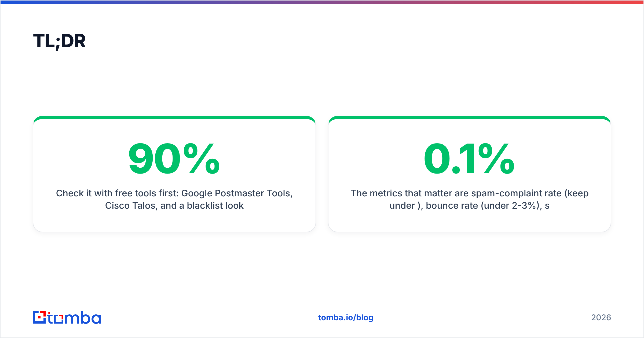Click the green bar atop the 90% card

click(x=174, y=117)
